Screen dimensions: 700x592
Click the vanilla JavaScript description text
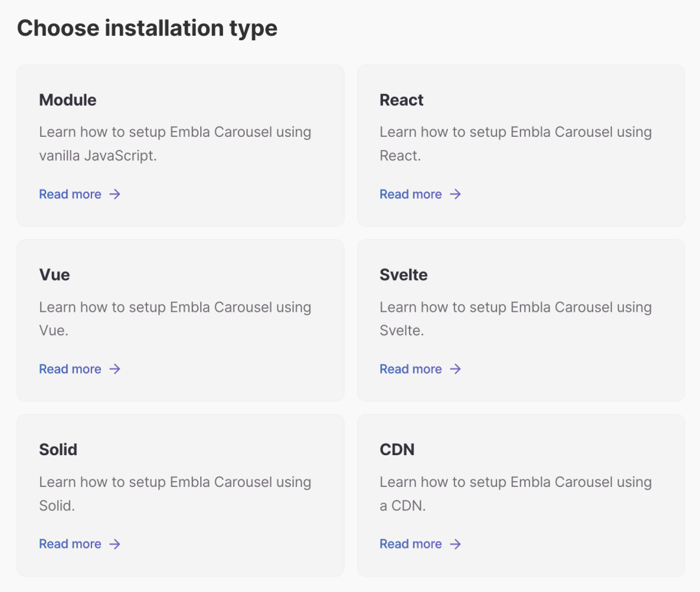click(175, 144)
